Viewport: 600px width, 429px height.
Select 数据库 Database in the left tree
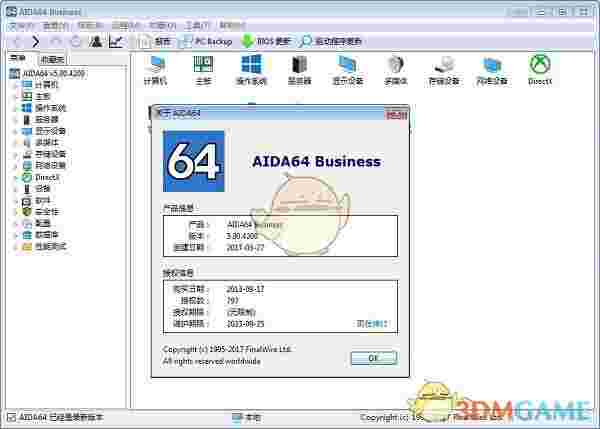[x=41, y=235]
